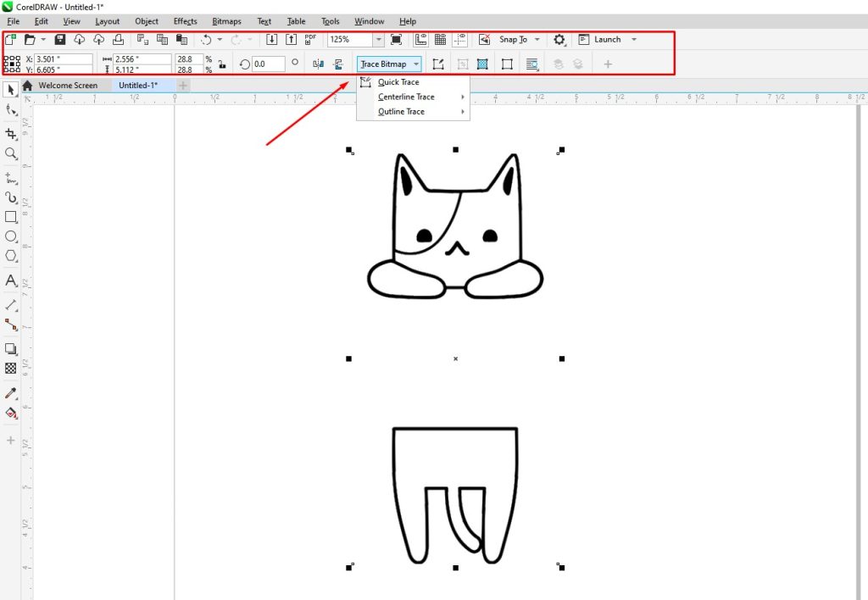
Task: Click the Paste clipboard icon
Action: coord(181,39)
